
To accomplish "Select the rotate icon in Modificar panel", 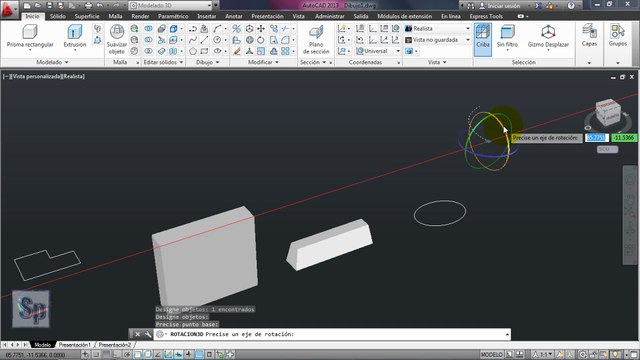I will point(261,40).
